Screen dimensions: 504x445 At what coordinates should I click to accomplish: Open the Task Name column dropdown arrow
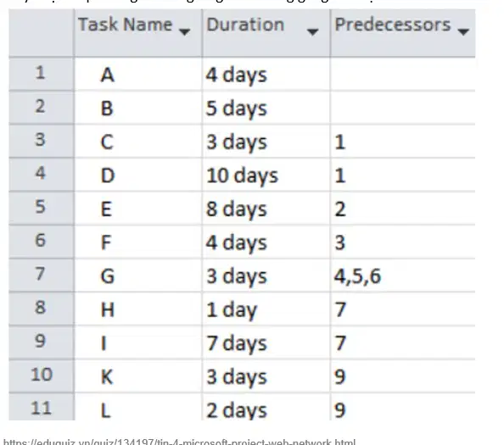184,32
